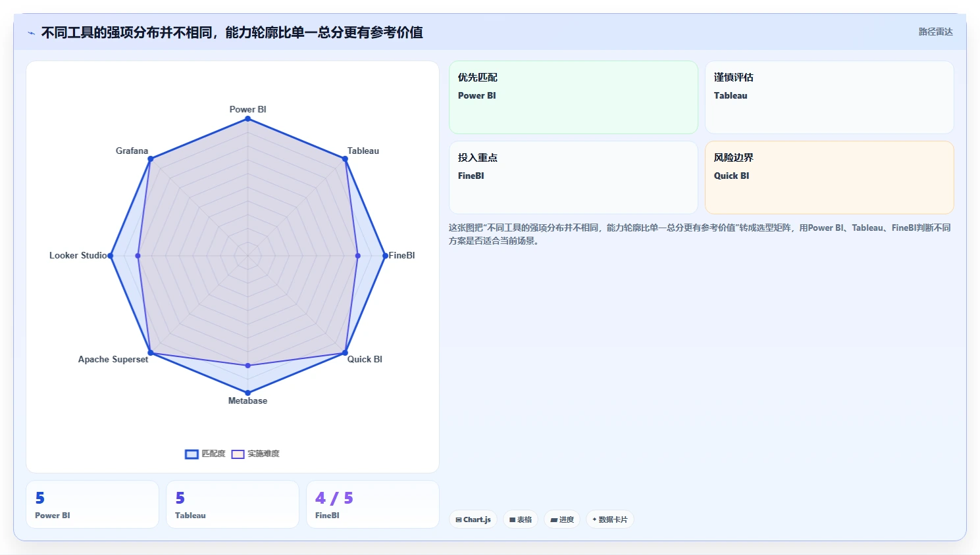Click the 数据卡片 tag chip
Viewport: 980px width, 555px height.
(610, 519)
